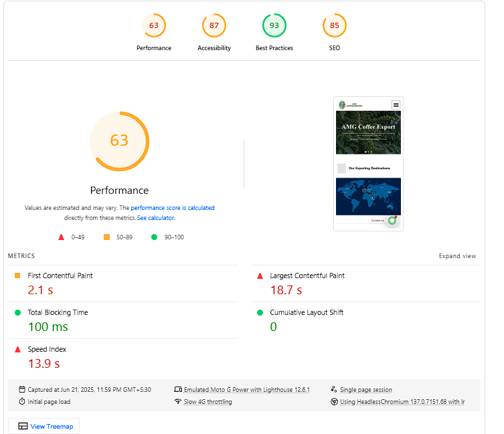The height and width of the screenshot is (434, 504).
Task: Click the orange square next to First Contentful Paint
Action: [17, 276]
